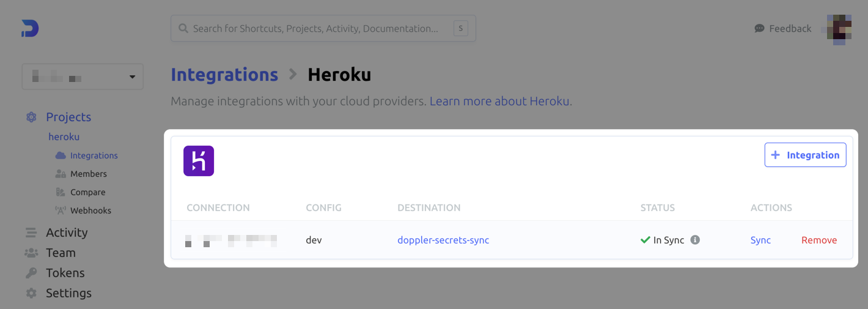
Task: Open Projects in the sidebar
Action: point(68,117)
